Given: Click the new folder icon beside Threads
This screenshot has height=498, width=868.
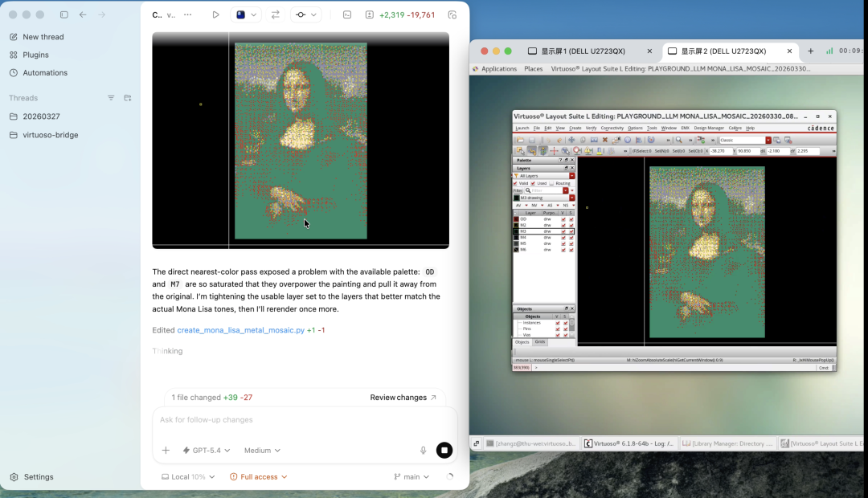Looking at the screenshot, I should [128, 98].
